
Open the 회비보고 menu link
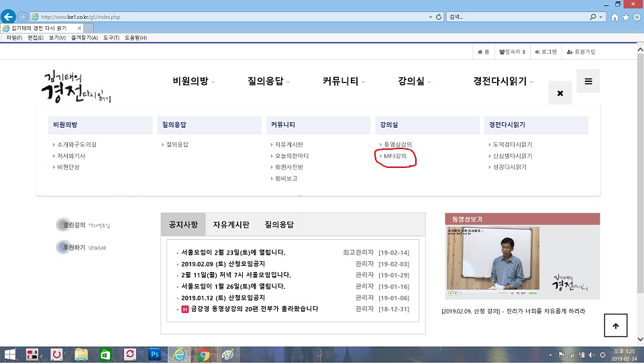click(x=286, y=179)
